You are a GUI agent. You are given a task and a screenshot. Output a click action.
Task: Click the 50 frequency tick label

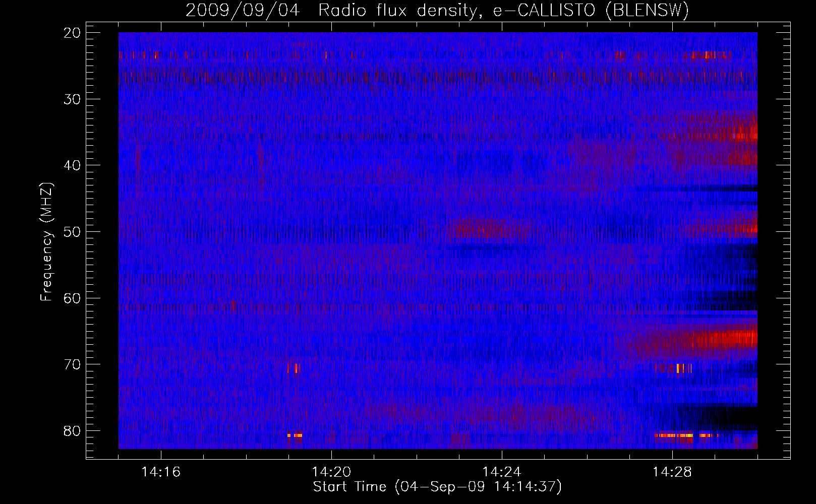(72, 232)
